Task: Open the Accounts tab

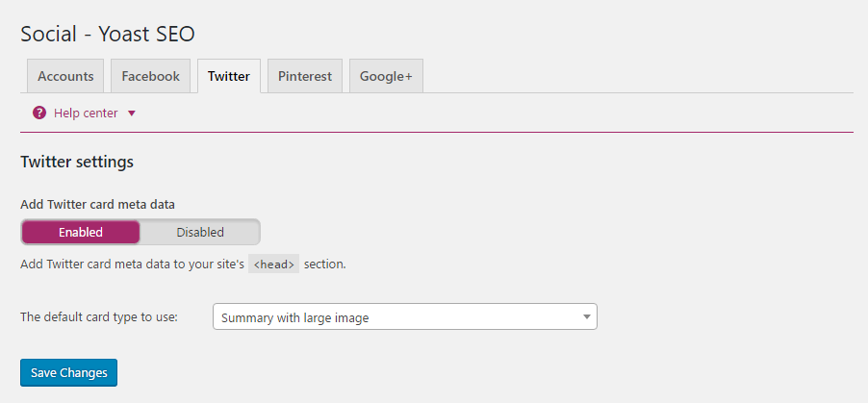Action: 65,76
